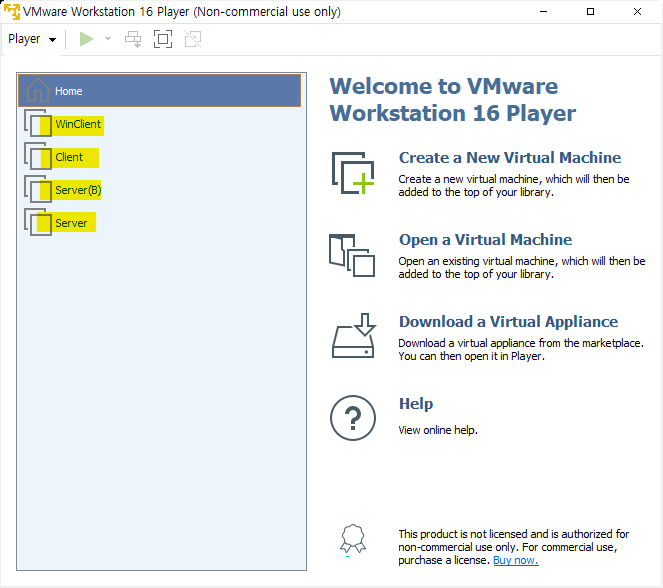Close the VMware Player window
663x588 pixels.
coord(637,11)
